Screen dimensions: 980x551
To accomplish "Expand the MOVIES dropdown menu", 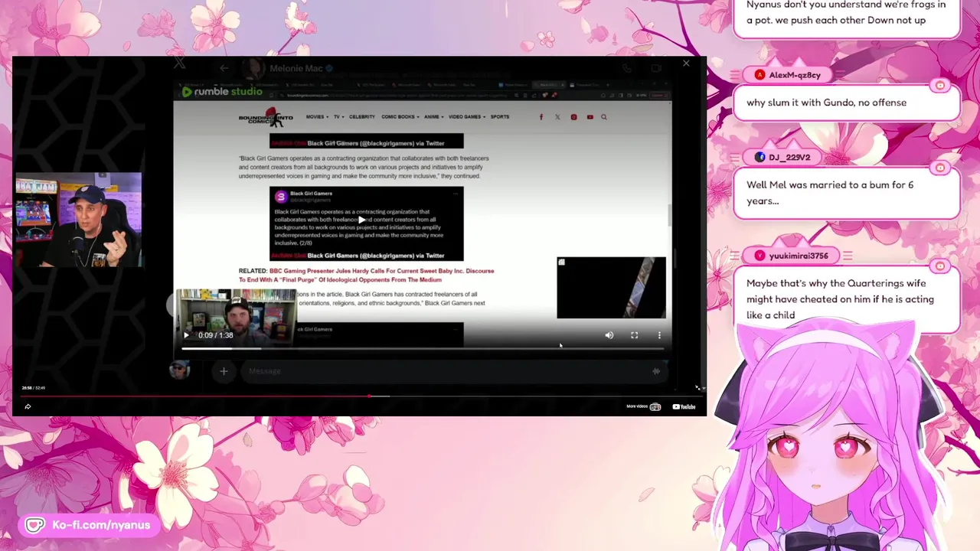I will click(x=317, y=117).
